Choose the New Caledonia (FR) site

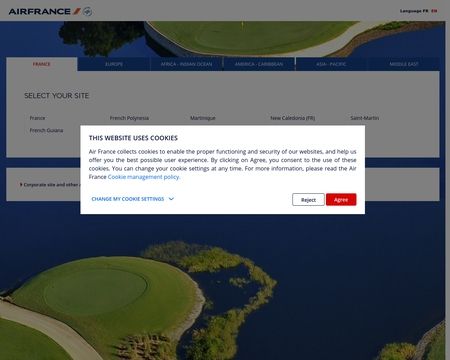pos(293,118)
